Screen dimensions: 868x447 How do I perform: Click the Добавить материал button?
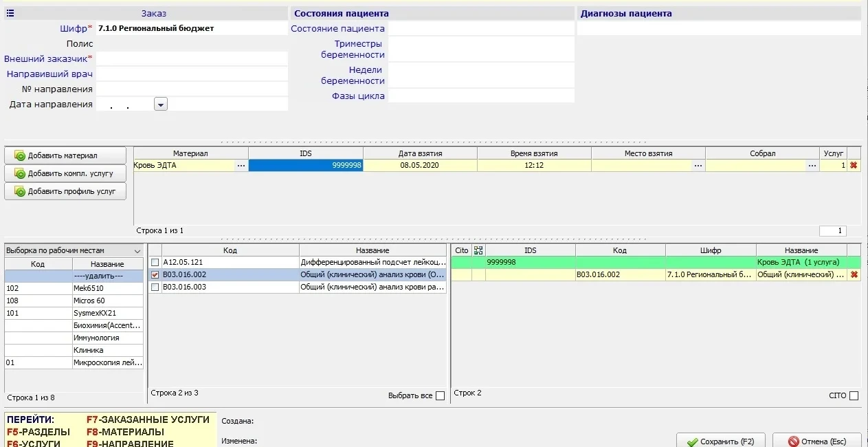pyautogui.click(x=65, y=155)
